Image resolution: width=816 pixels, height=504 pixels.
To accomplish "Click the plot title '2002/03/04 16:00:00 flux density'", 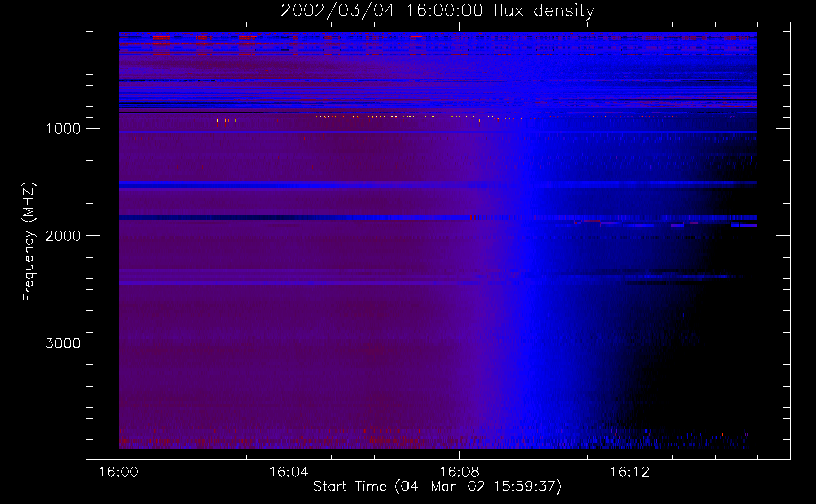I will point(437,10).
